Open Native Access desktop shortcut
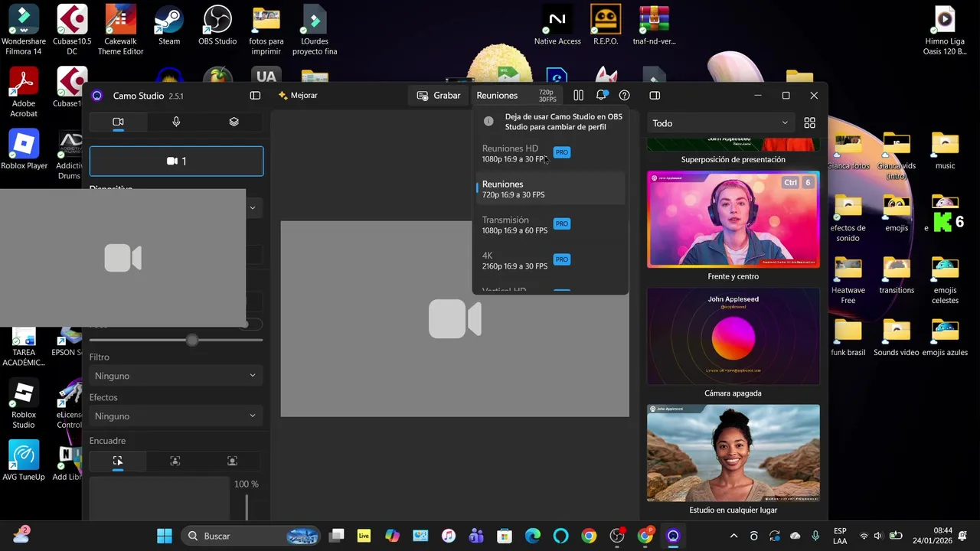 [x=557, y=27]
